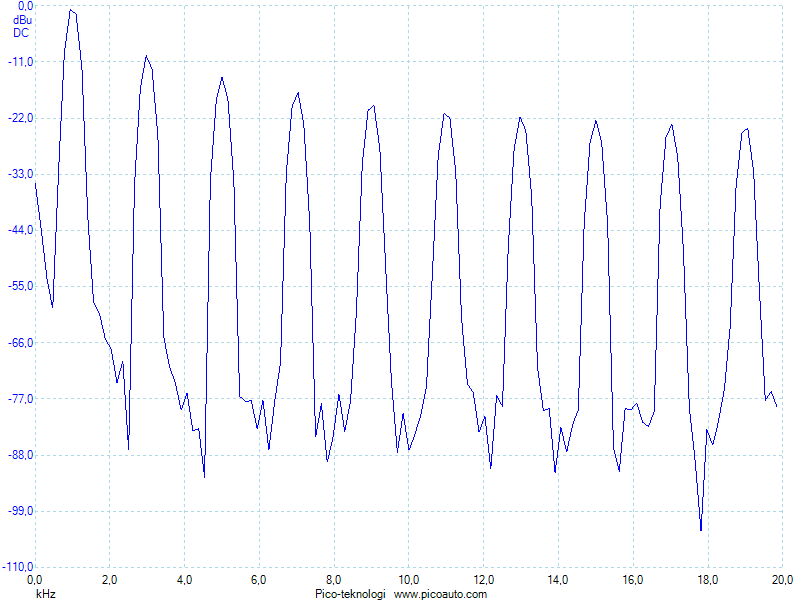Screen dimensions: 800x600
Task: Click the harmonic peak at 3 kHz
Action: [x=146, y=56]
